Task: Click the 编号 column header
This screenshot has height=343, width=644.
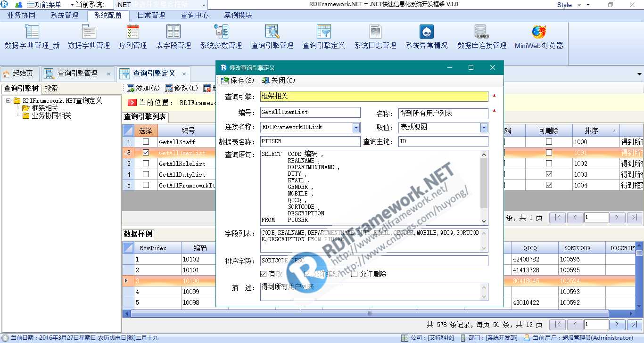Action: (x=187, y=131)
